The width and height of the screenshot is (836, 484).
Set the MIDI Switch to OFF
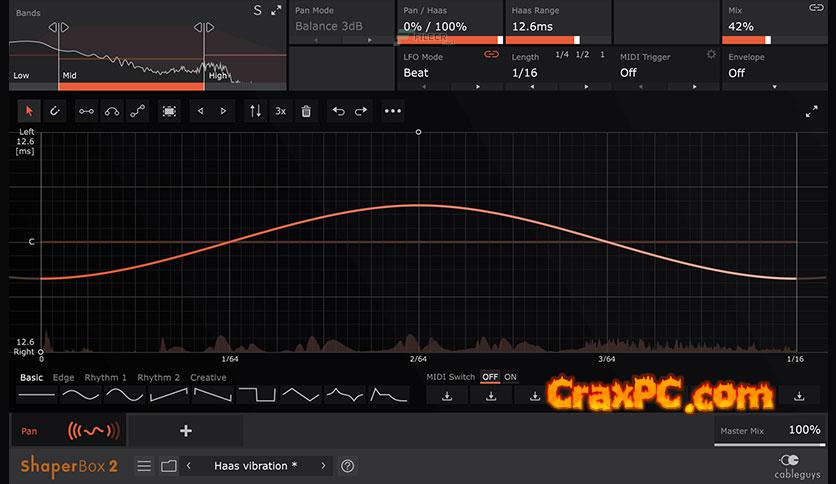pyautogui.click(x=489, y=377)
